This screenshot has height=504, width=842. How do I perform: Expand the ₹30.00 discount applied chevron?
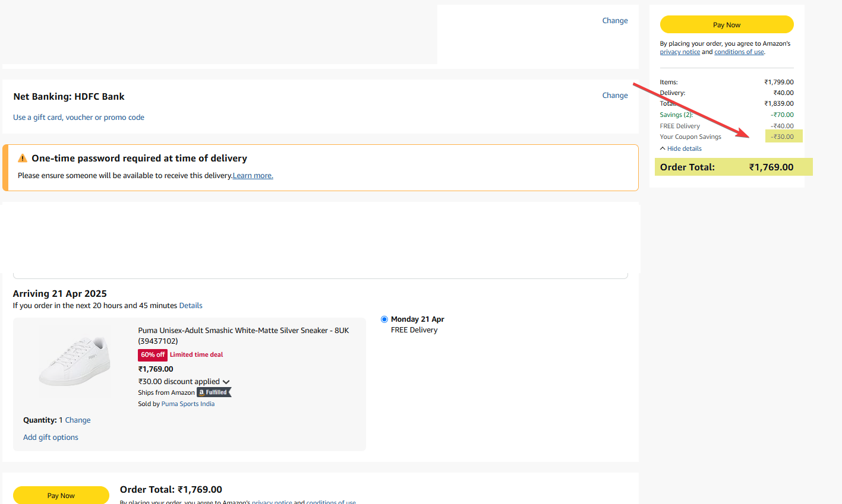pyautogui.click(x=226, y=382)
